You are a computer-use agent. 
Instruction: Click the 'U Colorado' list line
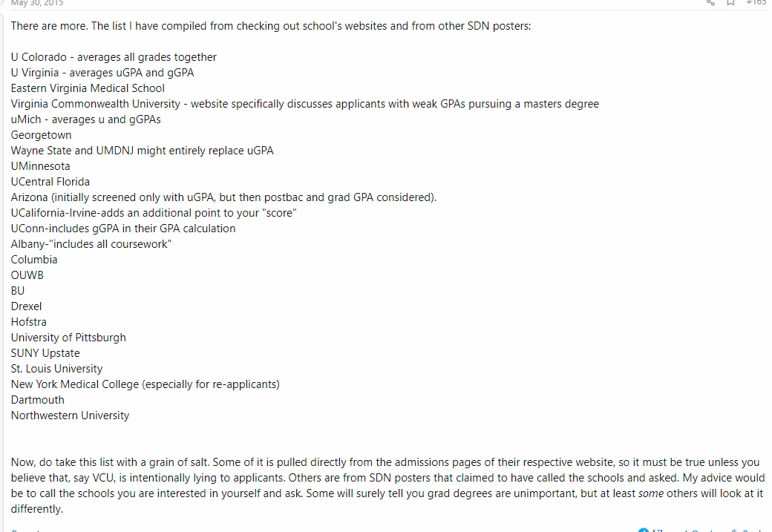[x=114, y=57]
